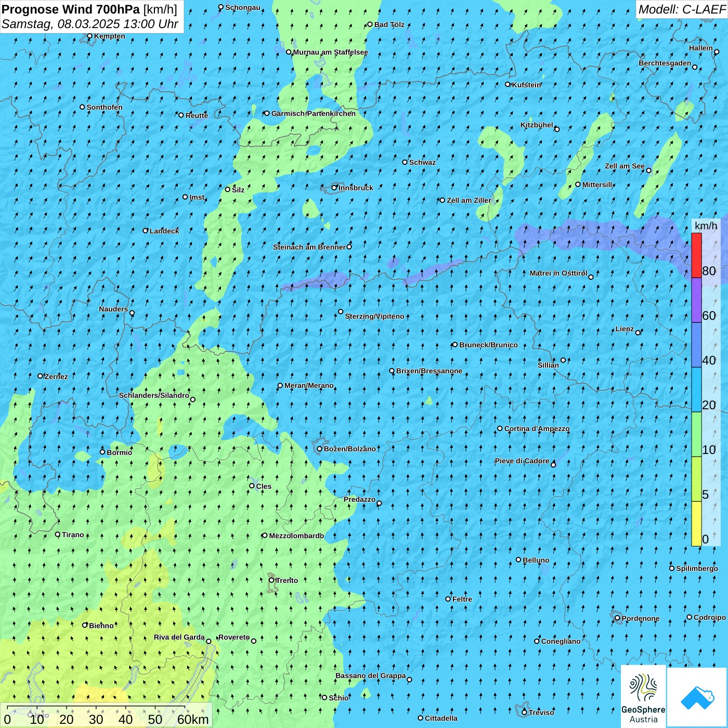The width and height of the screenshot is (728, 728).
Task: Click the 'Bozen/Bolzano' label
Action: click(x=349, y=449)
